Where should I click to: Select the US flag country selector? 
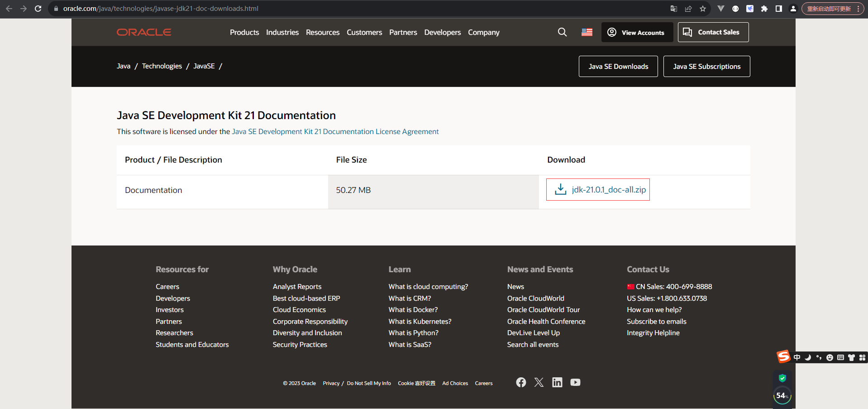pos(587,32)
